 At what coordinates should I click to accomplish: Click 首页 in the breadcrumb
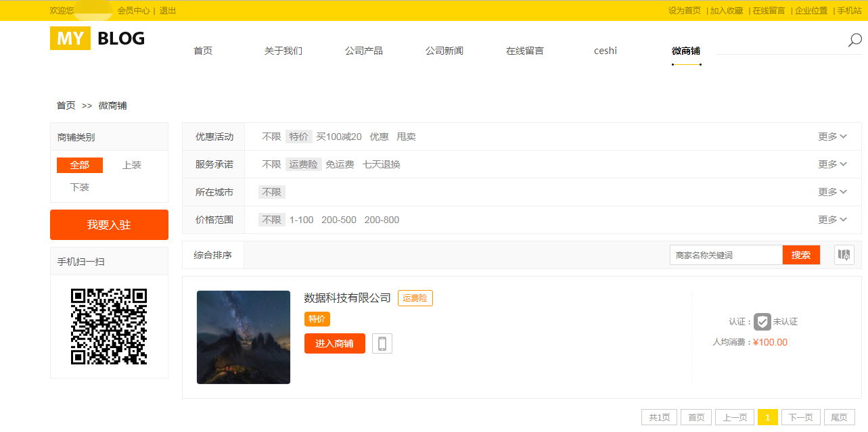(x=66, y=105)
